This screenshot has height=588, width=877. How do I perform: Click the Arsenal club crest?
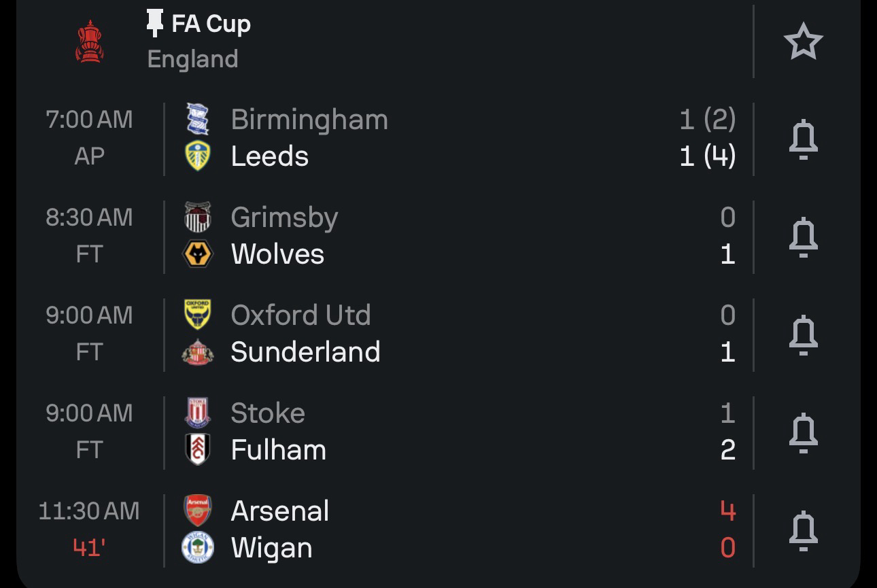197,511
